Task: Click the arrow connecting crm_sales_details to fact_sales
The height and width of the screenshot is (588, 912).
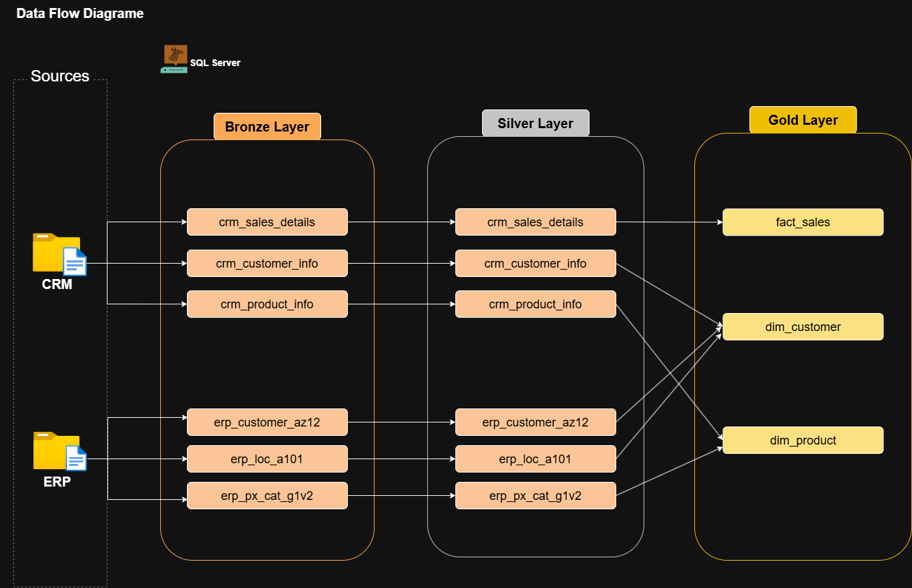Action: click(668, 222)
